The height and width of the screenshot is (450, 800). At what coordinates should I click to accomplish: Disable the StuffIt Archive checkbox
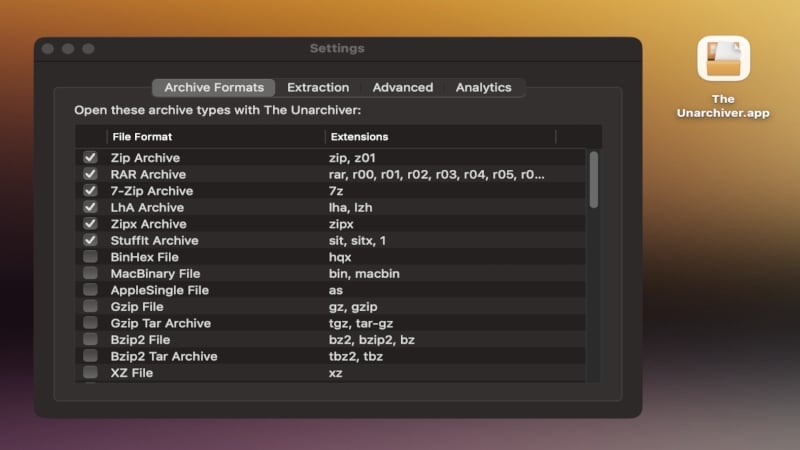pyautogui.click(x=90, y=240)
